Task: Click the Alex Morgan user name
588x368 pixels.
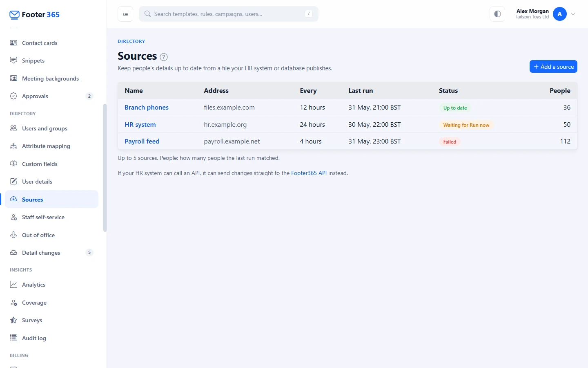Action: point(532,11)
